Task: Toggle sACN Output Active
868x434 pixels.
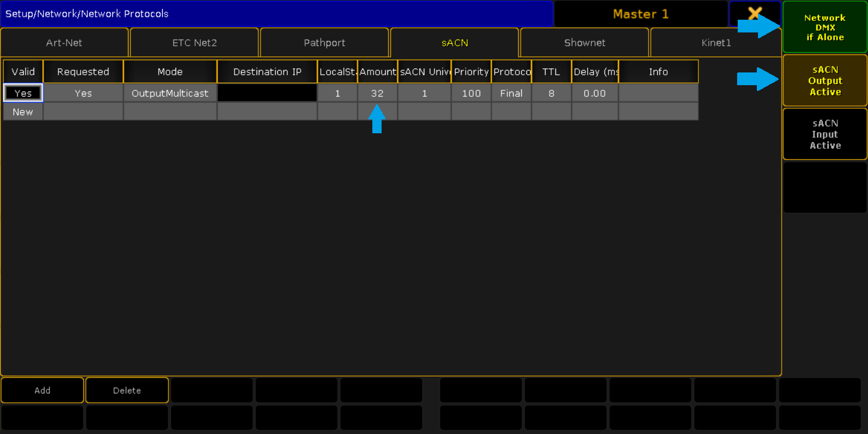Action: [825, 81]
